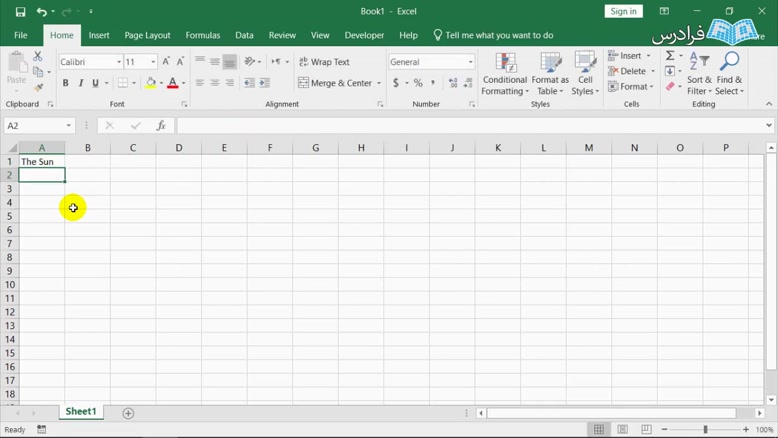Expand the General number format dropdown

pos(470,62)
